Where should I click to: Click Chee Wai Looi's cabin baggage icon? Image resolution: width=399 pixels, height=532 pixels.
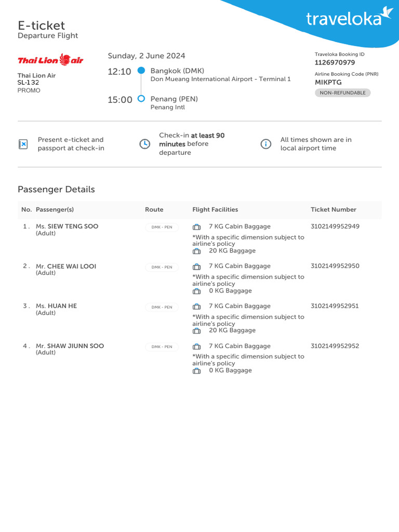(x=196, y=267)
